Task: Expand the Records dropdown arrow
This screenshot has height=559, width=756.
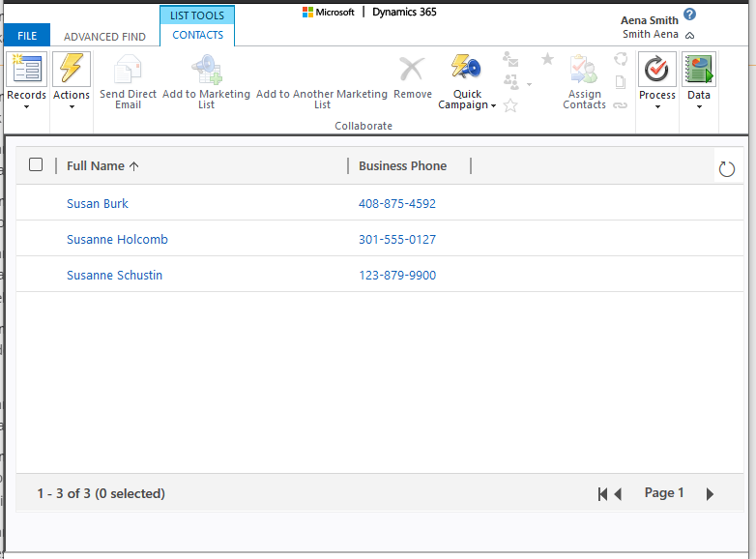Action: coord(26,107)
